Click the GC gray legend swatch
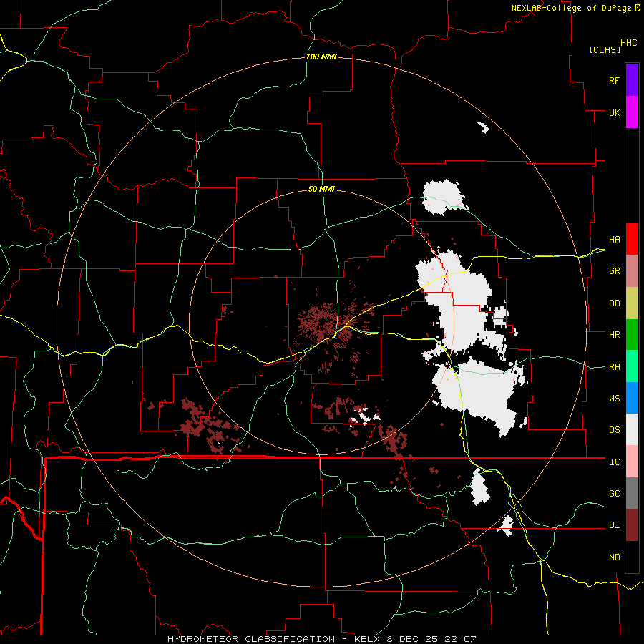644x644 pixels. coord(632,493)
